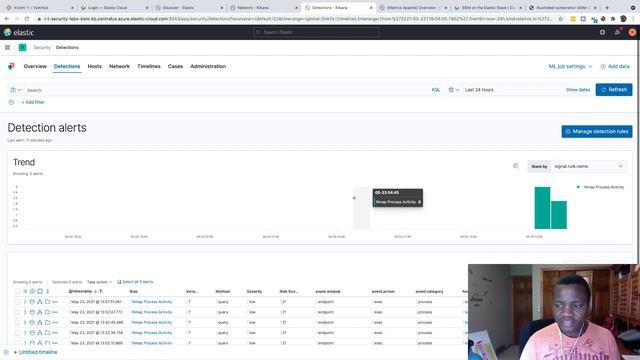Analyze the 13:22:36 alert event
Image resolution: width=640 pixels, height=360 pixels.
coord(40,333)
